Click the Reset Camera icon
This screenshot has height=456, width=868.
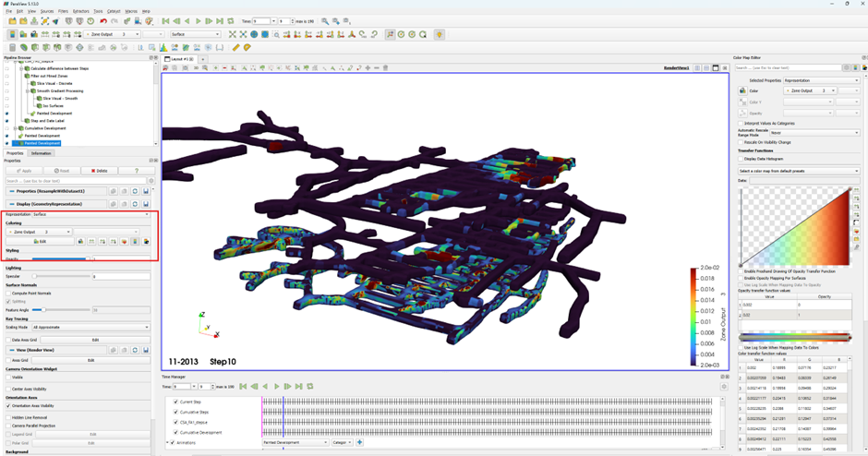coord(233,34)
